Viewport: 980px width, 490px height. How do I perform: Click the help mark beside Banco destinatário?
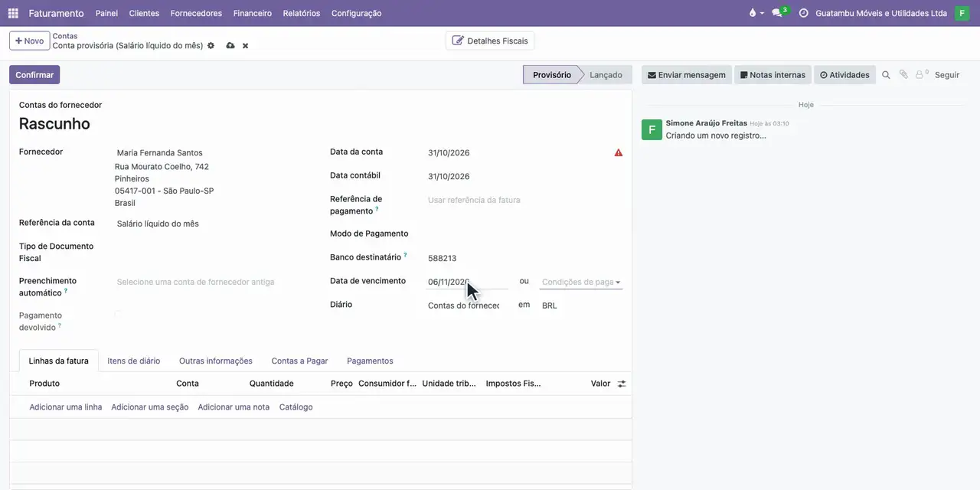pos(405,255)
